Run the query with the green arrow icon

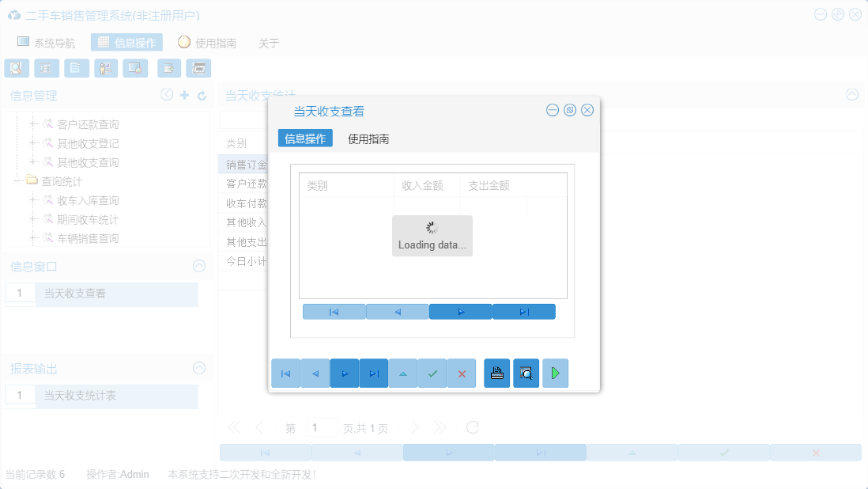555,373
